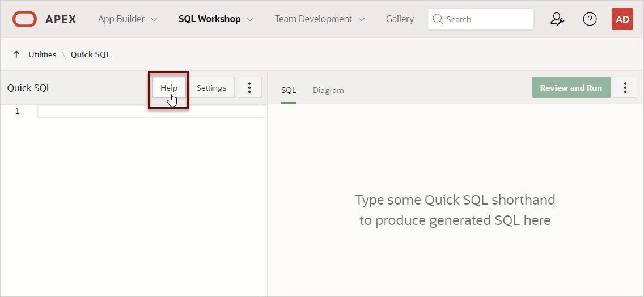Click the up arrow breadcrumb icon

pyautogui.click(x=16, y=54)
